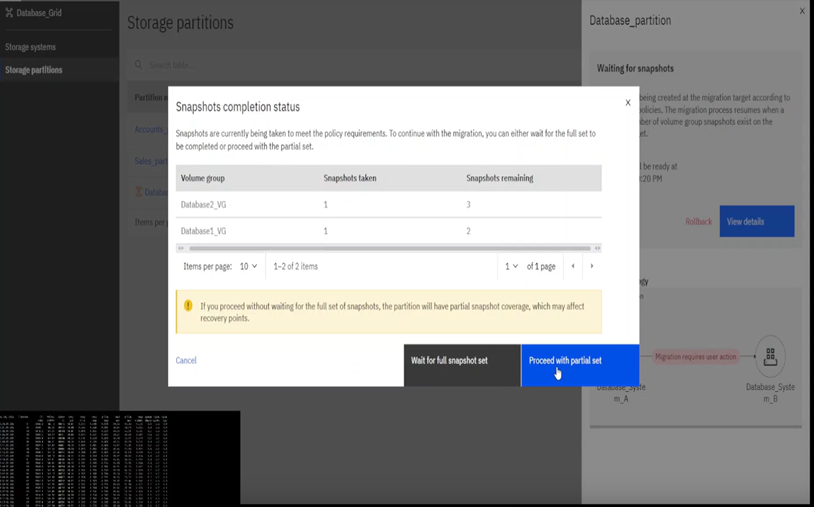
Task: Open Storage partitions in sidebar
Action: 34,70
